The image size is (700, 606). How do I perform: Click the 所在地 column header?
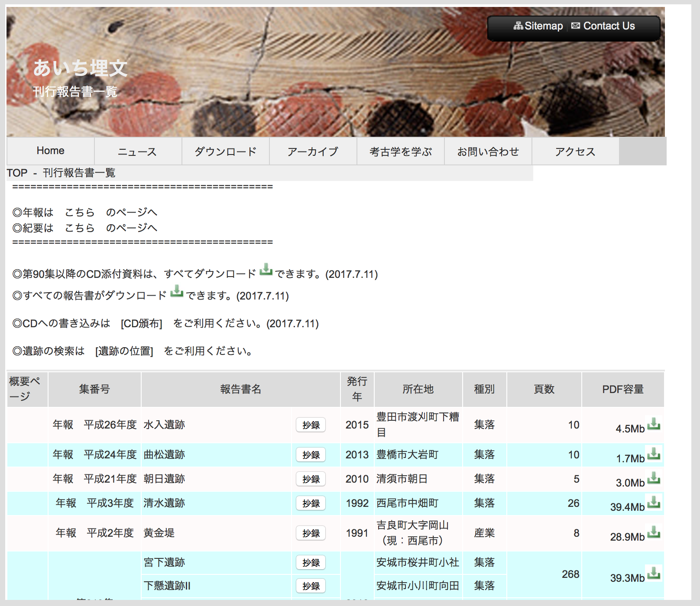point(418,389)
